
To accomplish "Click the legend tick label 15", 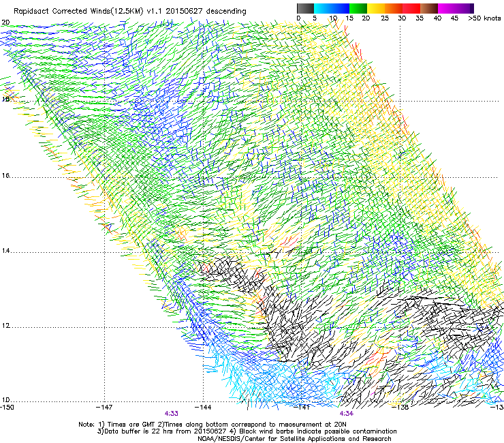I will (x=349, y=18).
